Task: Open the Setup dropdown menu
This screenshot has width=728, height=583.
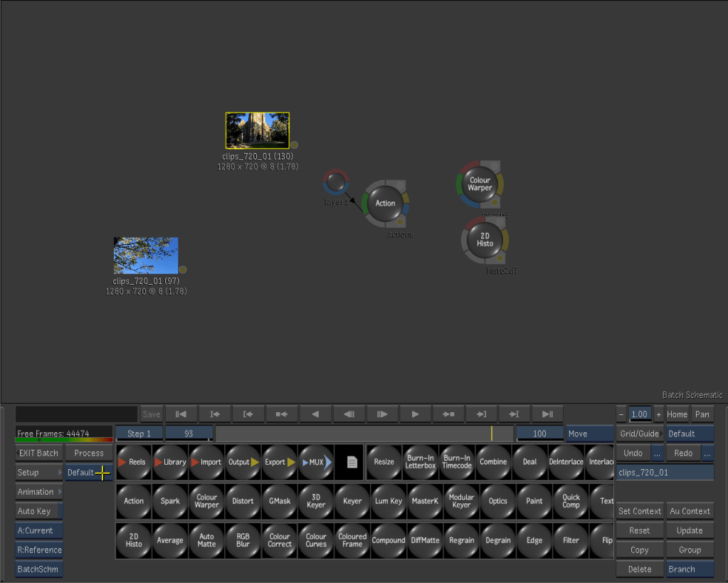Action: click(38, 473)
